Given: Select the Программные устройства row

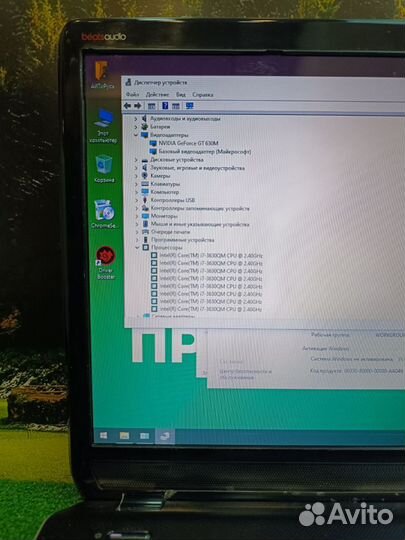Looking at the screenshot, I should (x=183, y=240).
